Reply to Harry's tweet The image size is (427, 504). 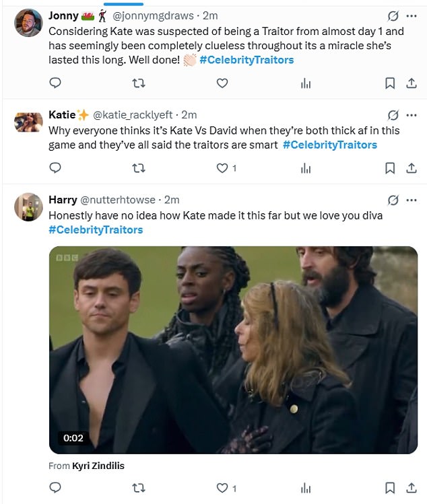pyautogui.click(x=57, y=488)
